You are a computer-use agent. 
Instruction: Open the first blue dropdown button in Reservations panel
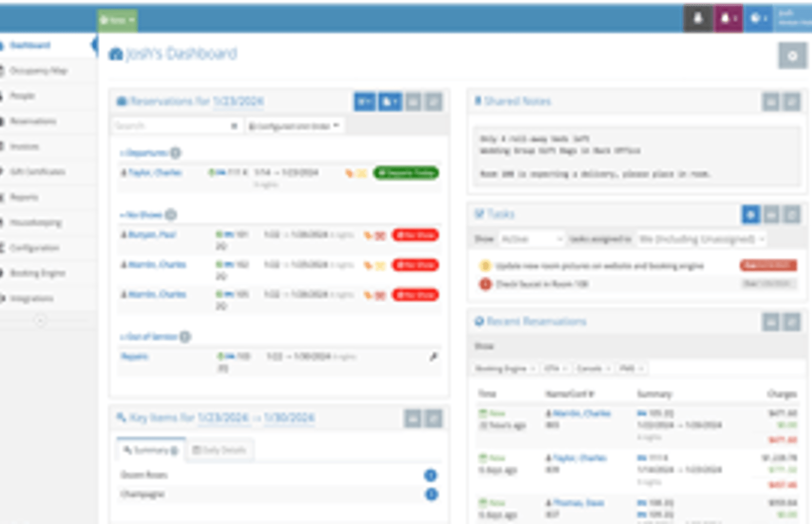click(x=364, y=102)
